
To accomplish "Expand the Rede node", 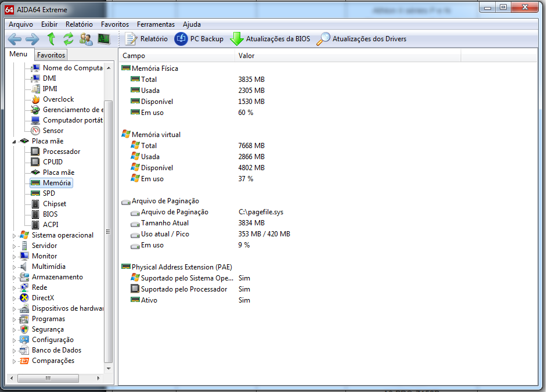I will pyautogui.click(x=14, y=289).
